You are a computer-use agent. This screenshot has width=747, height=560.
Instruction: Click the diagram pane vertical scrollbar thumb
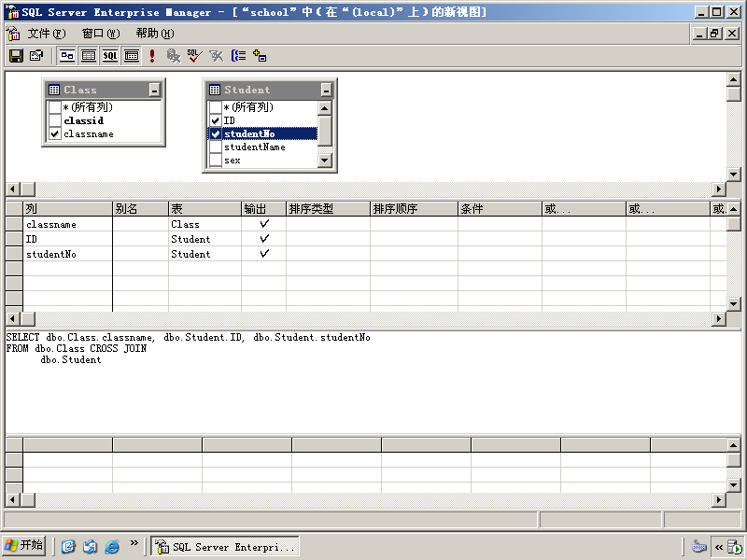734,93
